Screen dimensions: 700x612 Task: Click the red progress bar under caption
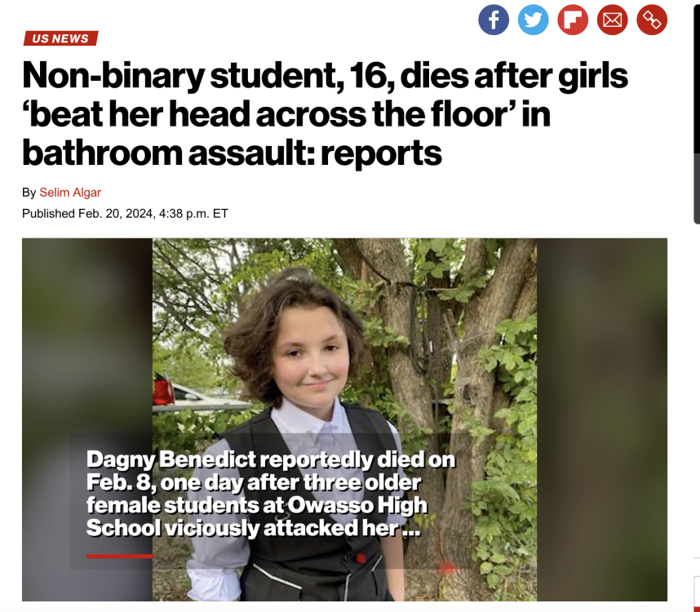click(120, 557)
